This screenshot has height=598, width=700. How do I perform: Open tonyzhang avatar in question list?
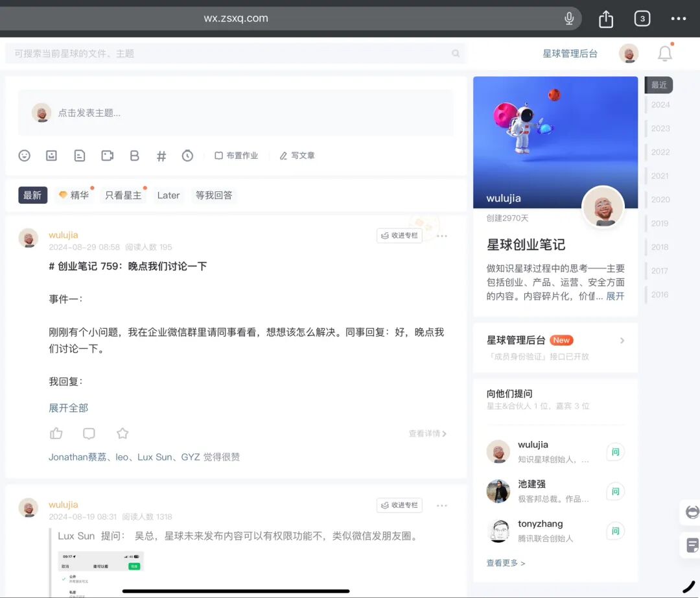click(498, 531)
